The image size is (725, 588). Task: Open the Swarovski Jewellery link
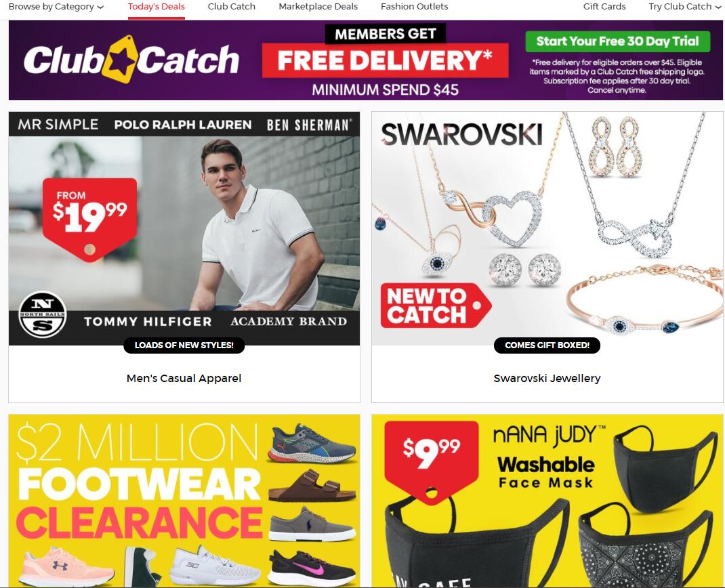point(547,378)
